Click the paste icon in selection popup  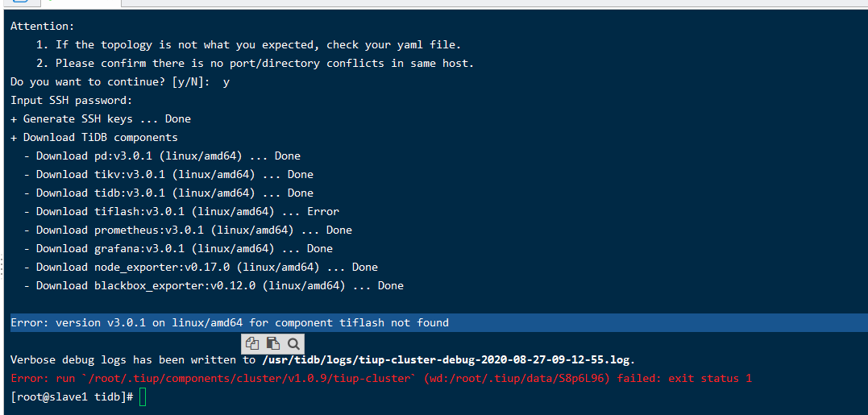(x=272, y=342)
